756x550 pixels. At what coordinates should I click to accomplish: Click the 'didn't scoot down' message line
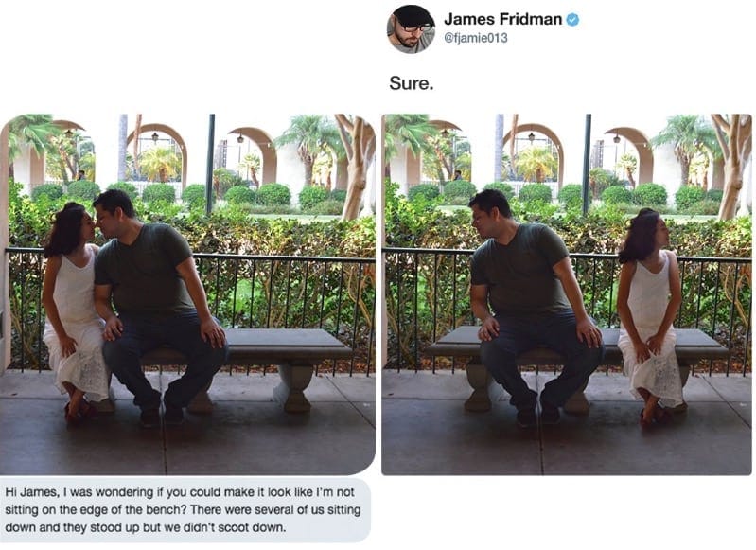coord(145,527)
